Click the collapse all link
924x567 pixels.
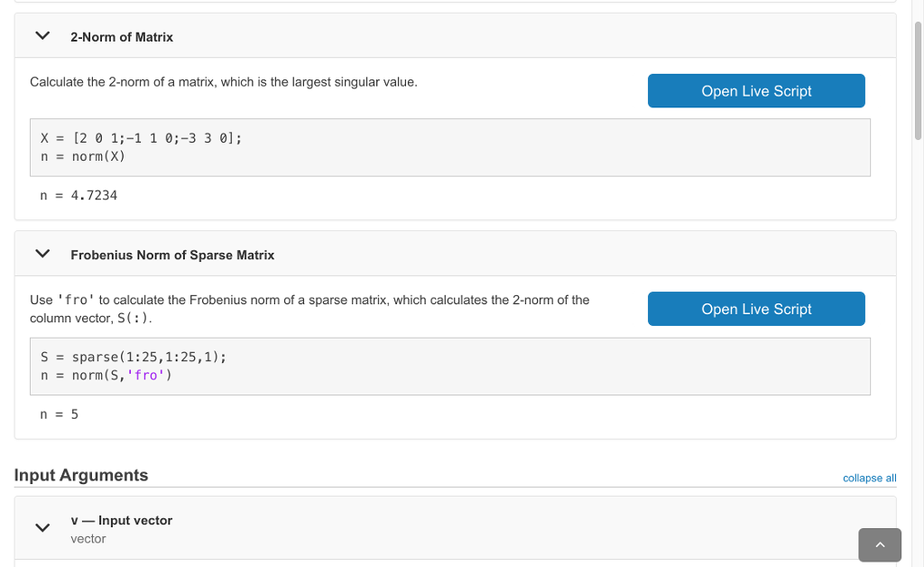[x=869, y=478]
